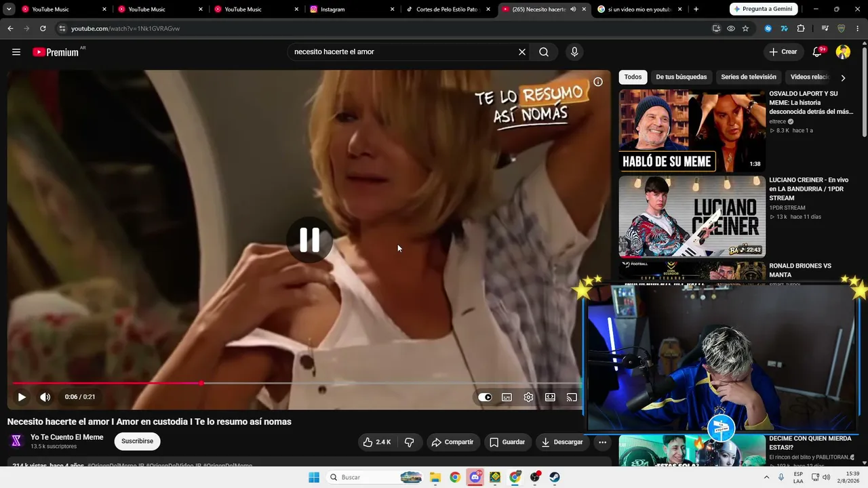The height and width of the screenshot is (488, 868).
Task: Switch to the Cortes de Pelo TikTok tab
Action: (x=448, y=9)
